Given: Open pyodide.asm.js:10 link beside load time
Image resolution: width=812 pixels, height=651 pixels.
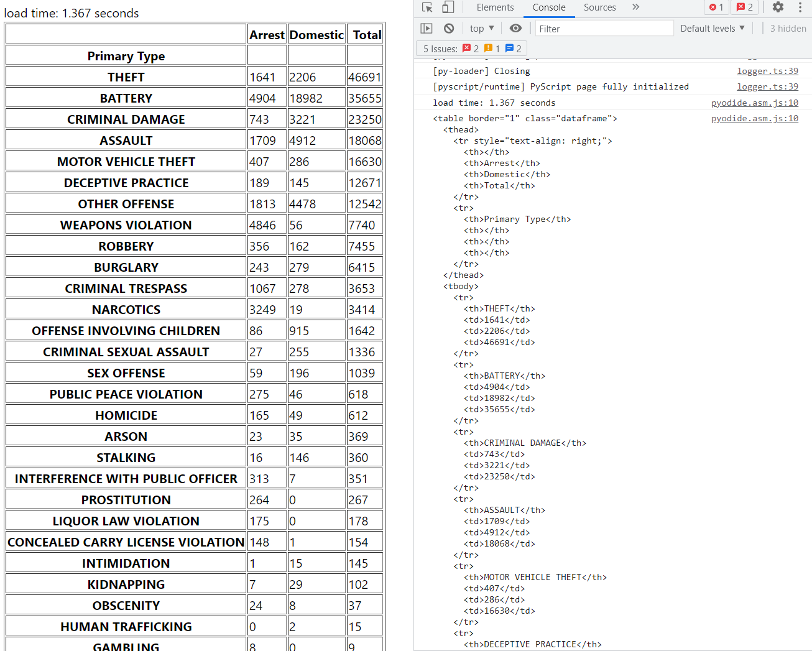Looking at the screenshot, I should point(754,103).
